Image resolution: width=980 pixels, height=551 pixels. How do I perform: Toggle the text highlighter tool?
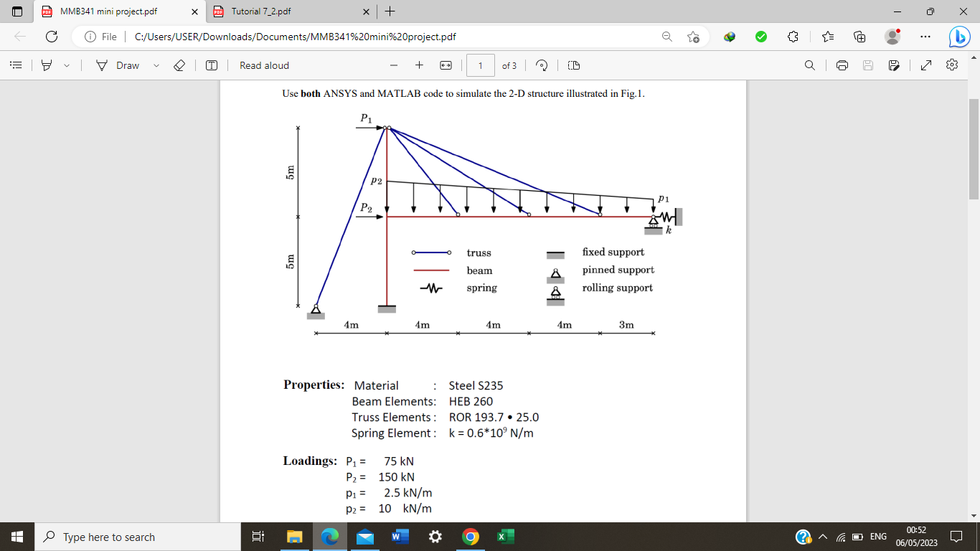(x=44, y=65)
